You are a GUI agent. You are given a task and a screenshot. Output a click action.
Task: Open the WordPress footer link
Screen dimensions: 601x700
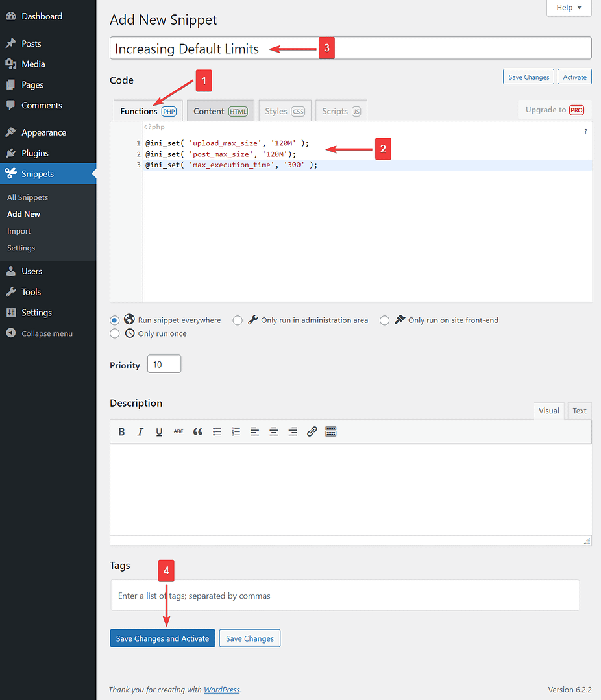pyautogui.click(x=221, y=689)
